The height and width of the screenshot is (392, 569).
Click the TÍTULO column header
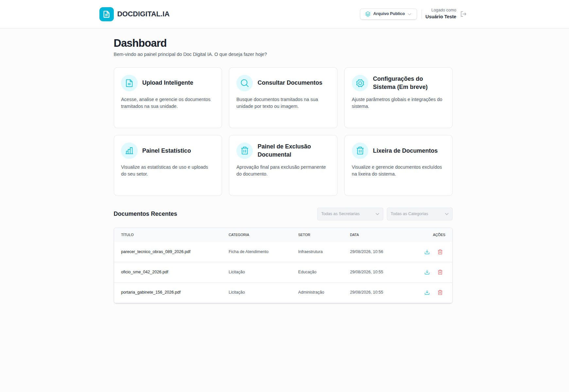pyautogui.click(x=127, y=235)
